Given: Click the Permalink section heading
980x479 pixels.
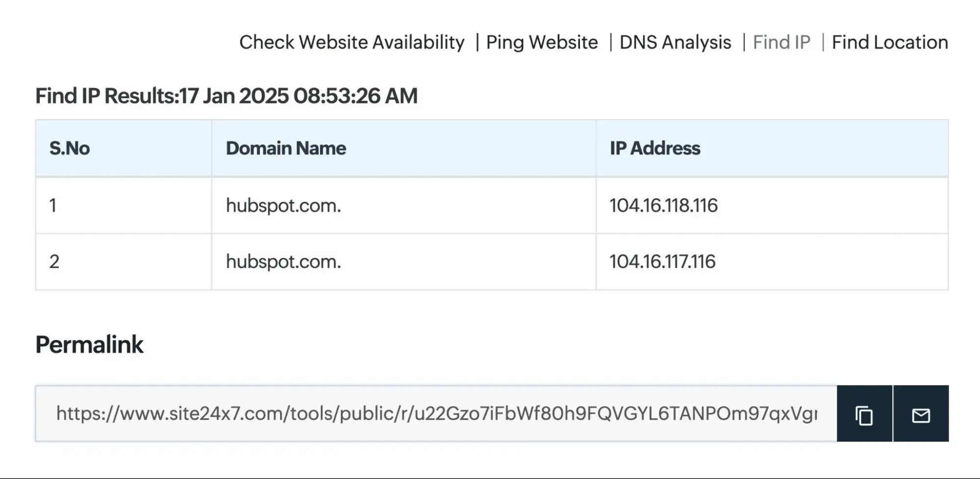Looking at the screenshot, I should point(89,345).
